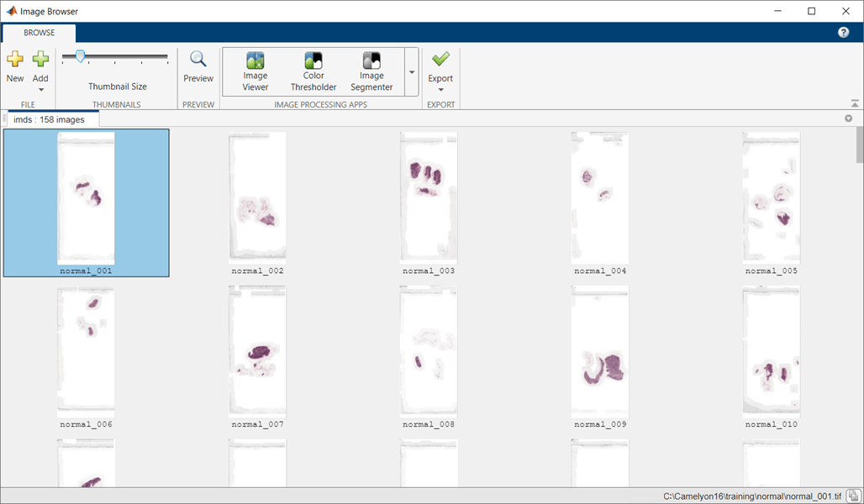Viewport: 864px width, 504px height.
Task: Adjust the Thumbnail Size slider
Action: click(81, 57)
